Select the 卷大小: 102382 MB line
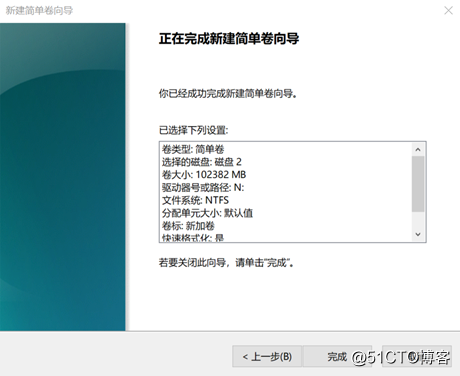Screen dimensions: 460x376 (204, 175)
